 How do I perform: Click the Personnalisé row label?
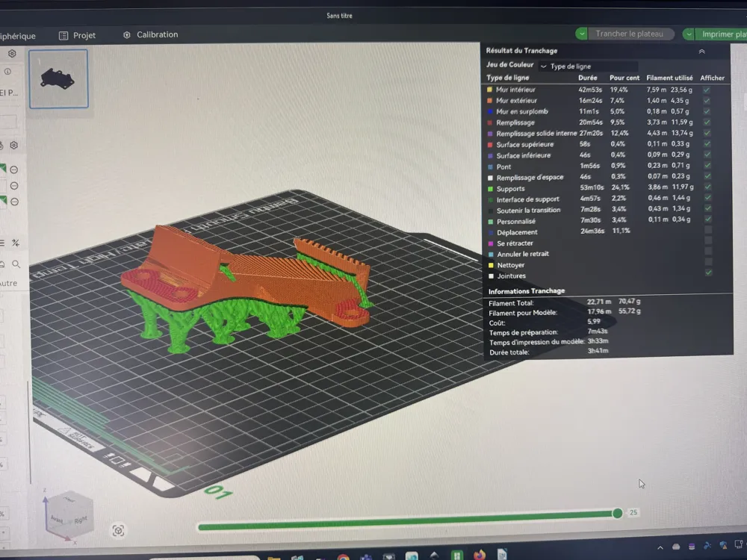(516, 222)
